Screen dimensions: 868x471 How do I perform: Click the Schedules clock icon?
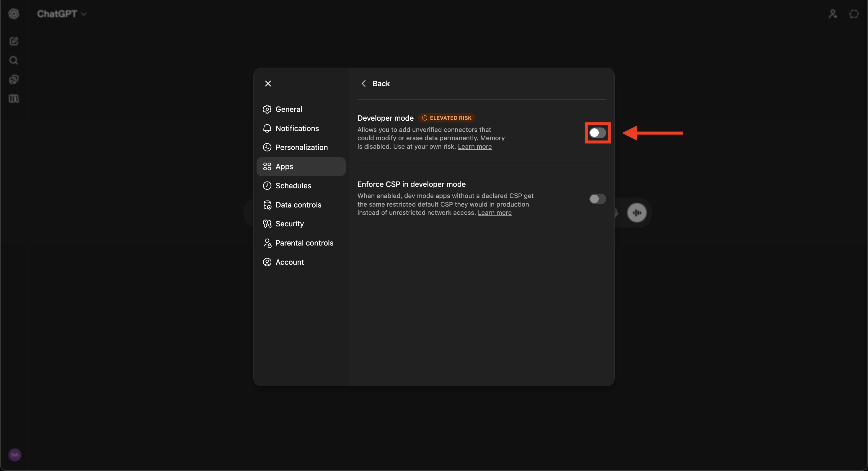point(267,186)
